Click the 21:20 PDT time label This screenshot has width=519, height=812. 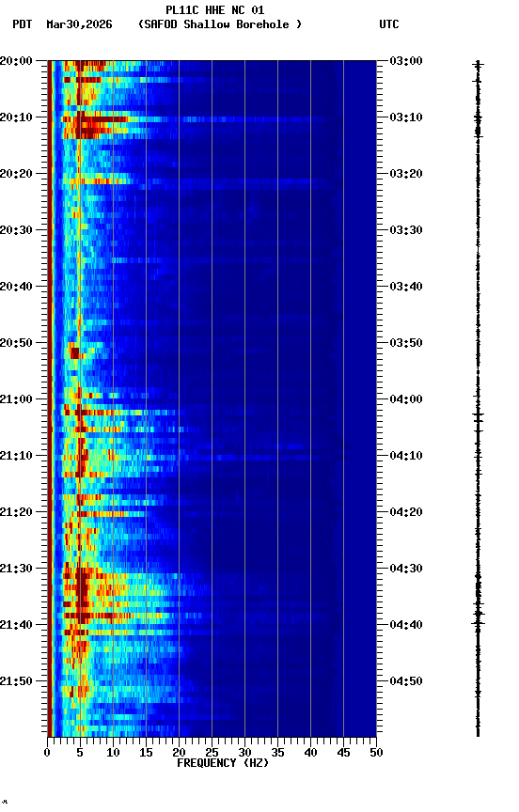click(x=16, y=512)
